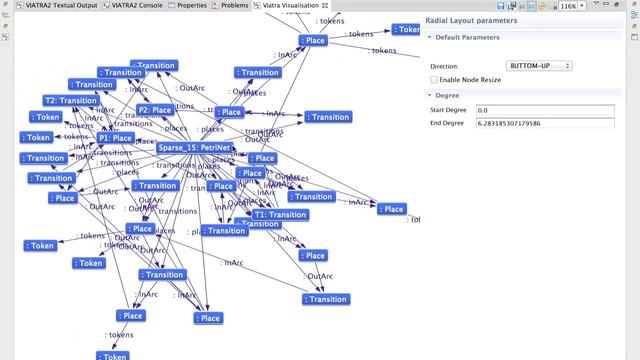Select the Sparse_15: PetriNet node
This screenshot has height=360, width=640.
pos(194,148)
